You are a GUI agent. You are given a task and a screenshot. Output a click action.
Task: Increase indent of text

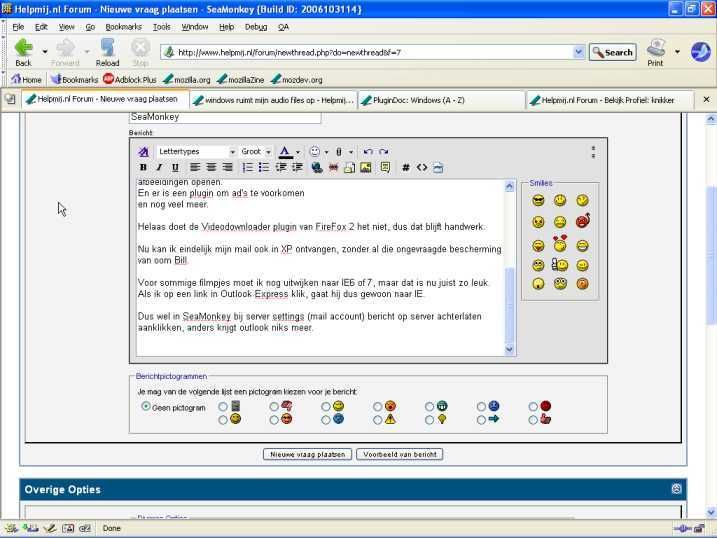coord(297,167)
